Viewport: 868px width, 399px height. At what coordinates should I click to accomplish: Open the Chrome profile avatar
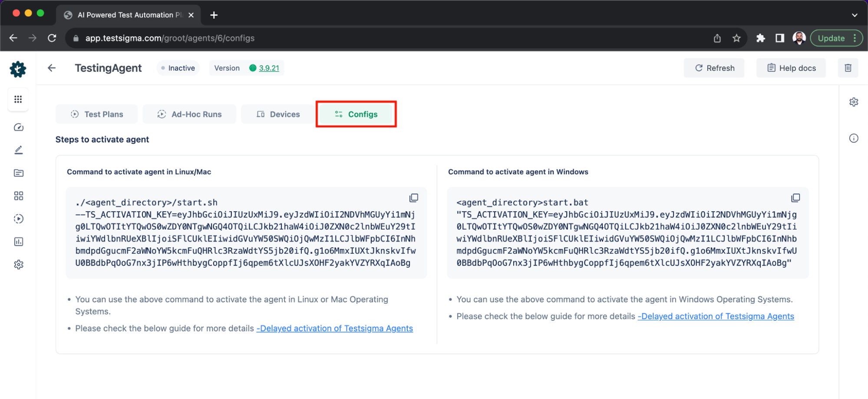coord(799,38)
